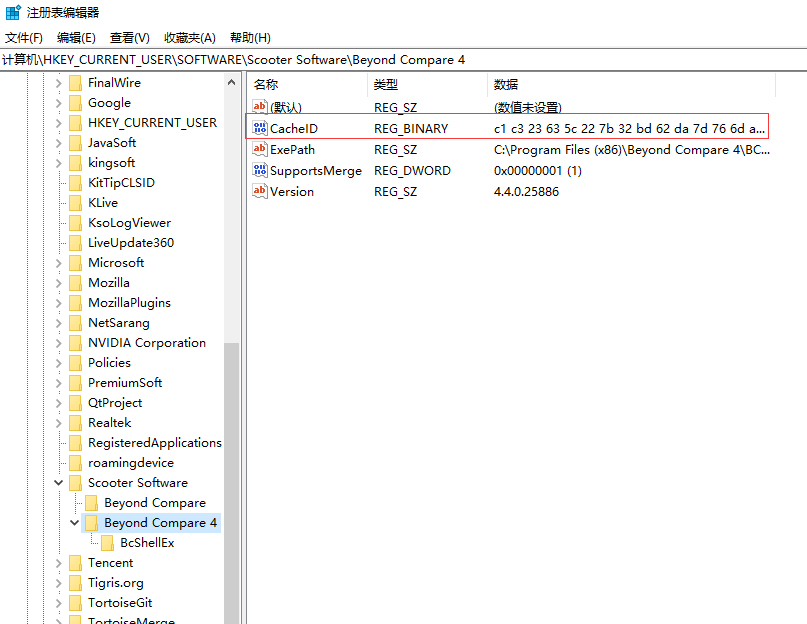Click the REG_DWORD type cell
The height and width of the screenshot is (624, 807).
[x=412, y=170]
